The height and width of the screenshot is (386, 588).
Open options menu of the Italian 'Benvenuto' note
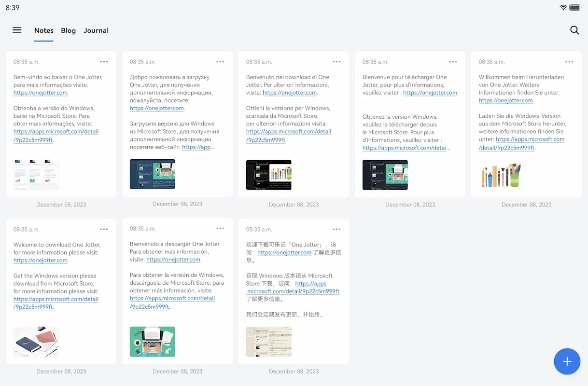(x=336, y=62)
